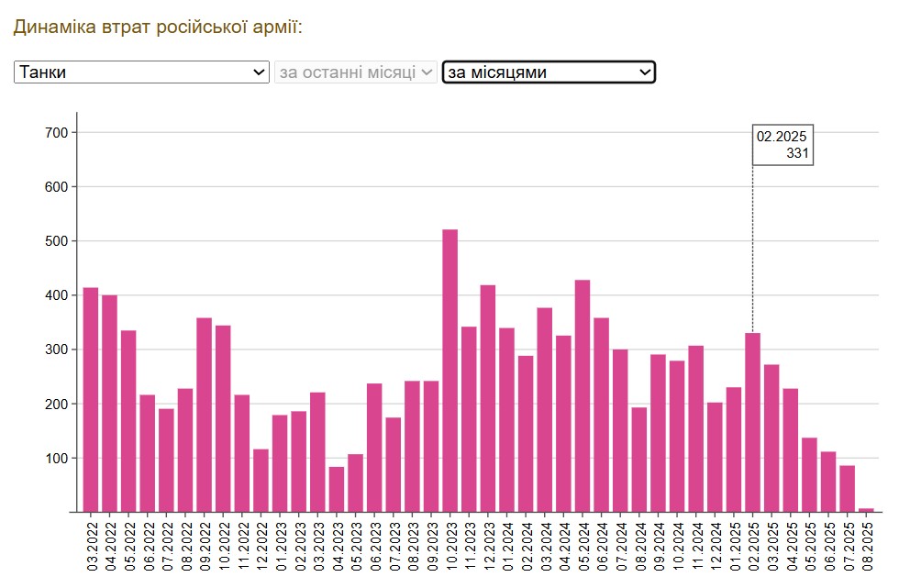
Task: Click the tallest bar for 10.2023
Action: [450, 371]
